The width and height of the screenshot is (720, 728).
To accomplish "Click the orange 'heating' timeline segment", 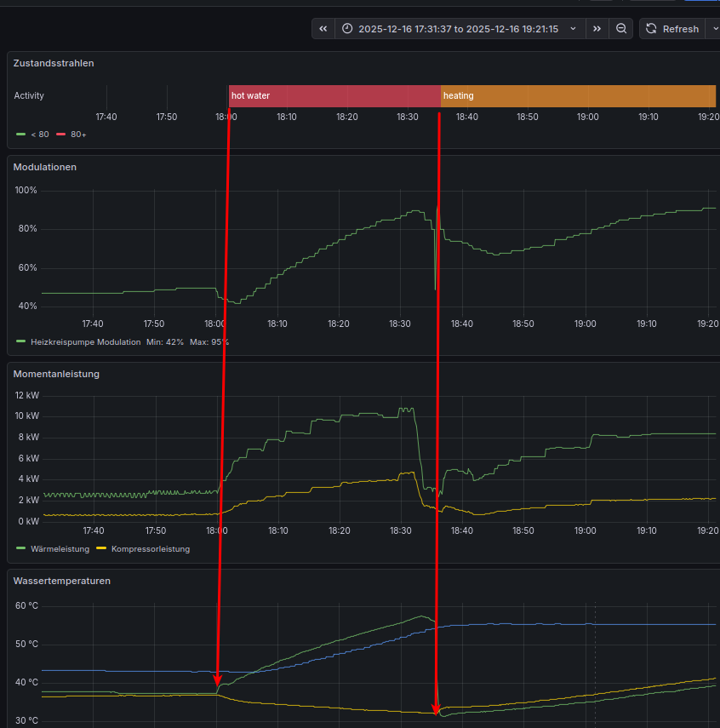I will coord(578,96).
